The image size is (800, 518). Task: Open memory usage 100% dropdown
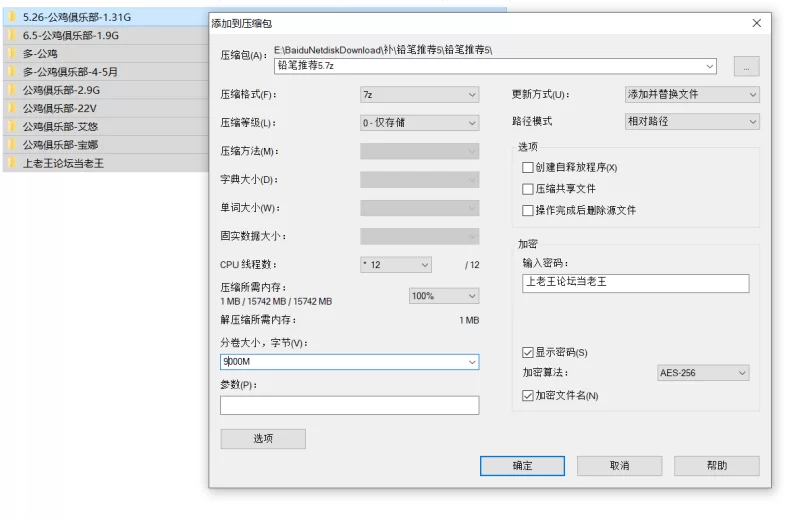coord(444,296)
